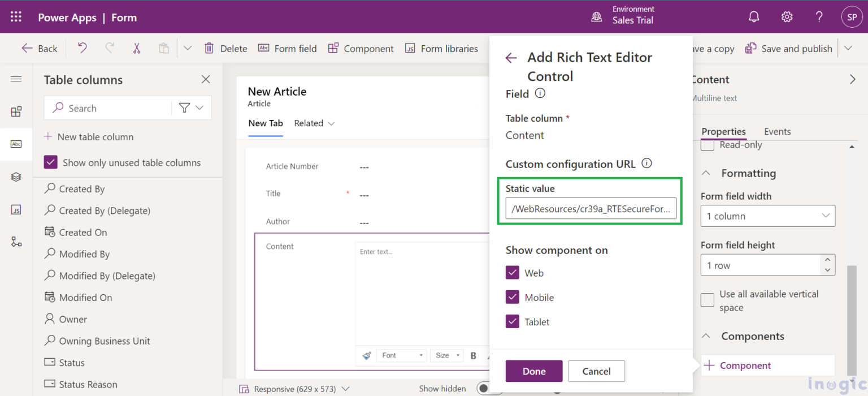Image resolution: width=868 pixels, height=396 pixels.
Task: Uncheck Show only unused table columns
Action: (x=50, y=162)
